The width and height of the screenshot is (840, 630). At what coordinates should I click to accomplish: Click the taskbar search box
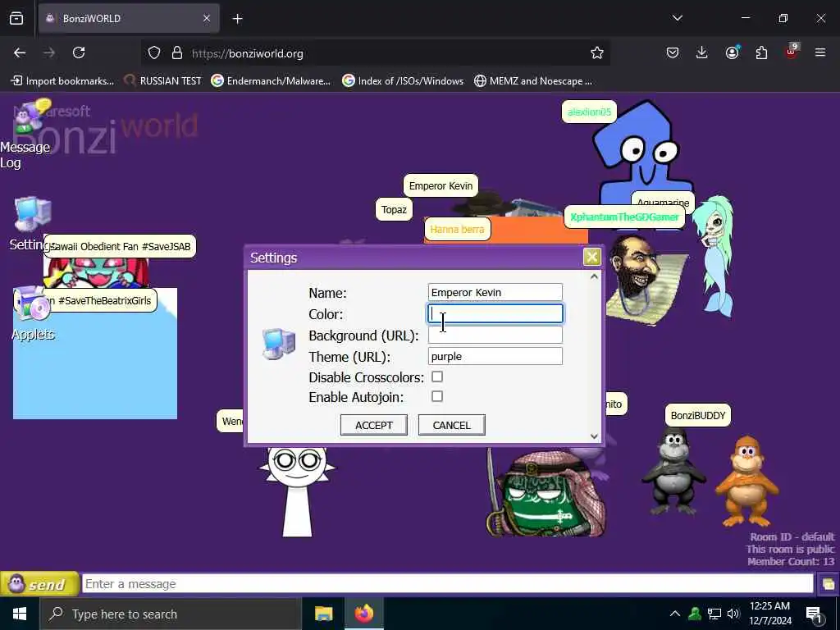(x=171, y=614)
